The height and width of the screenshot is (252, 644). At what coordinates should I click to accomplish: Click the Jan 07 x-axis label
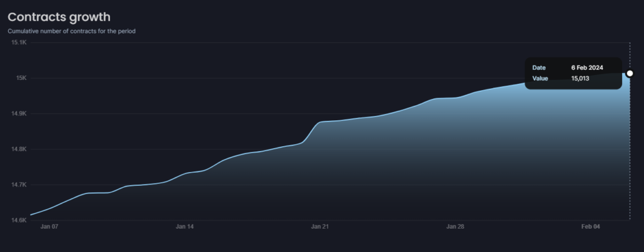[49, 226]
